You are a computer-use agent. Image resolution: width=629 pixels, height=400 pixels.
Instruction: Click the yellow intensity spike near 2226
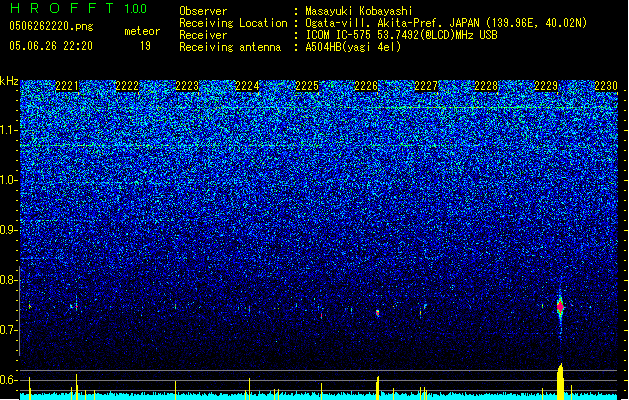coord(377,388)
